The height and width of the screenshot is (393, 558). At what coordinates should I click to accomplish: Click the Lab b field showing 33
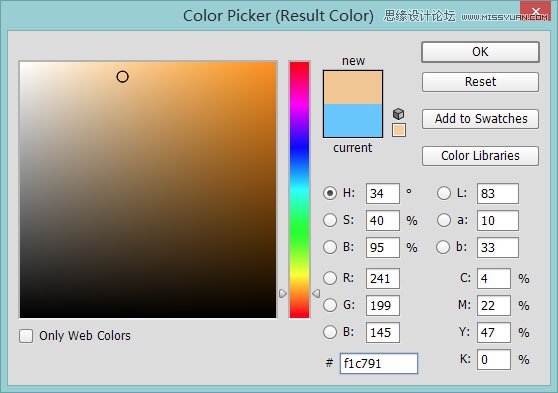point(498,247)
